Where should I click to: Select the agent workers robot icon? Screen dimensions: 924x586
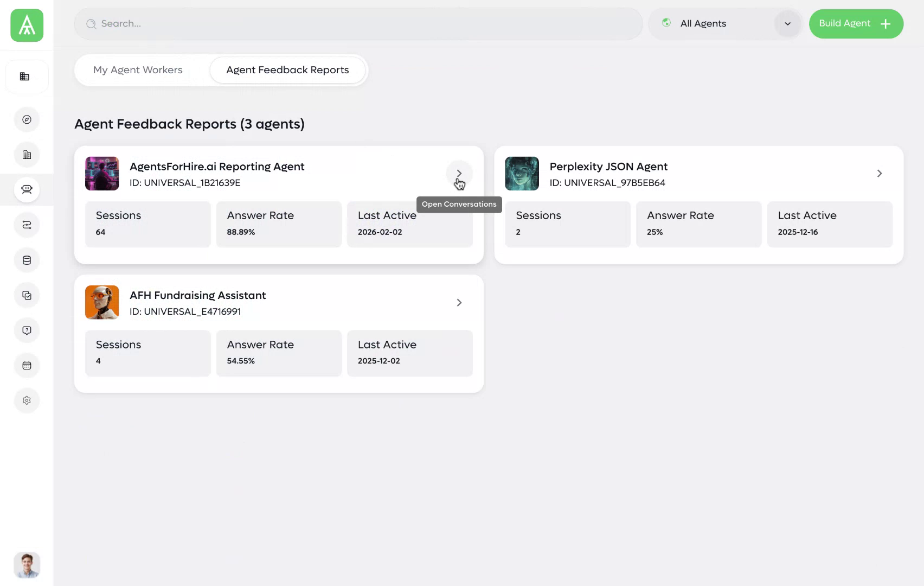click(x=27, y=189)
